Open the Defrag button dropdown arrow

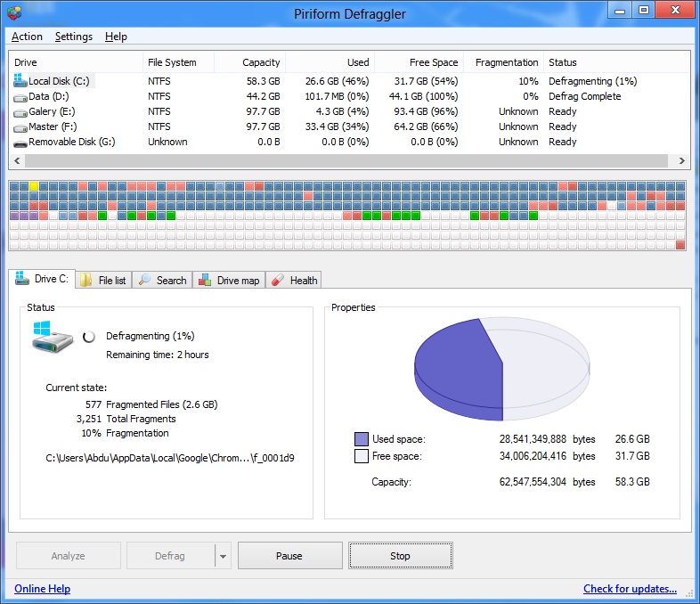point(223,556)
